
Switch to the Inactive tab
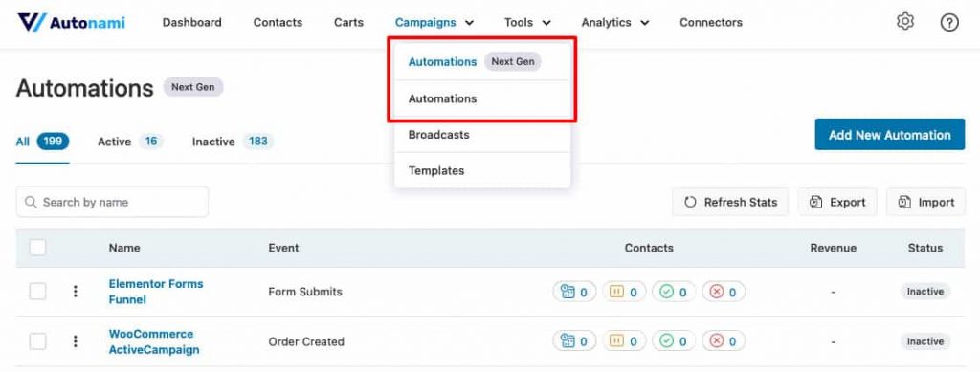pos(233,142)
